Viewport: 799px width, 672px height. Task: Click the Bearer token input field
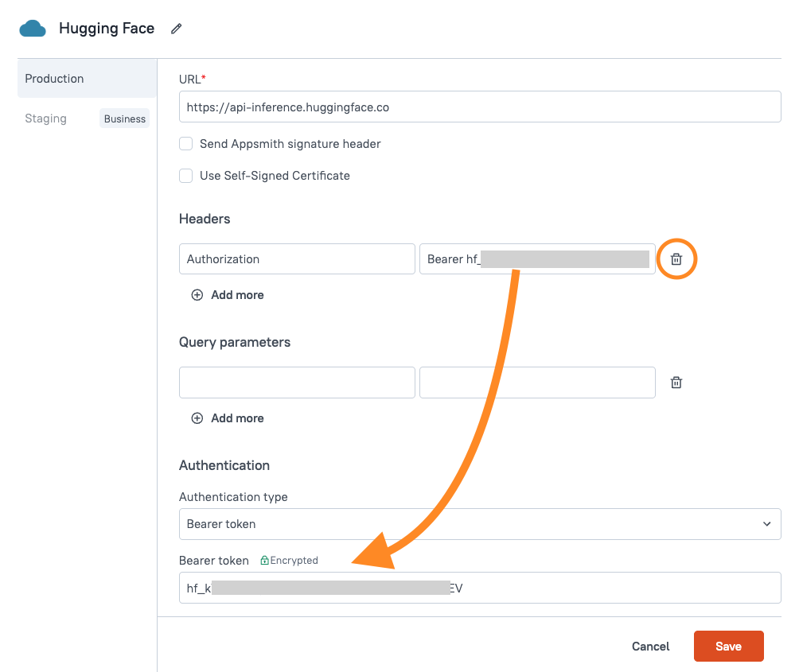point(479,588)
